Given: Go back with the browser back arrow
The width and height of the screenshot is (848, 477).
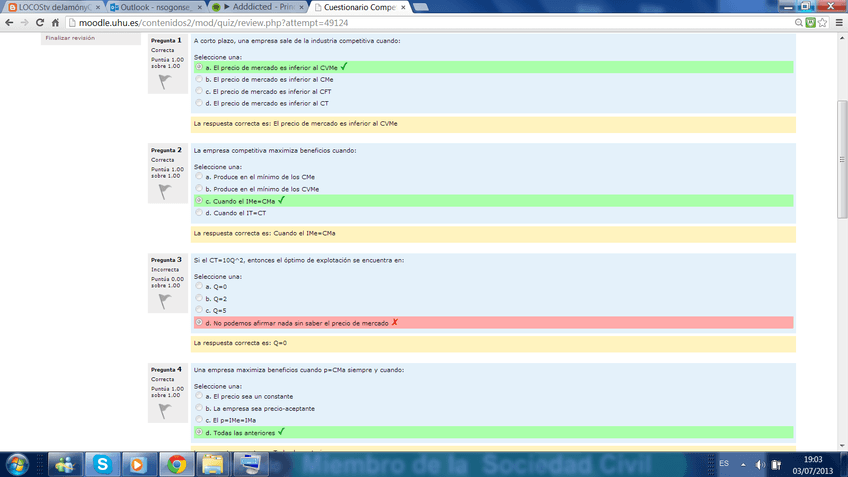Looking at the screenshot, I should coord(9,23).
